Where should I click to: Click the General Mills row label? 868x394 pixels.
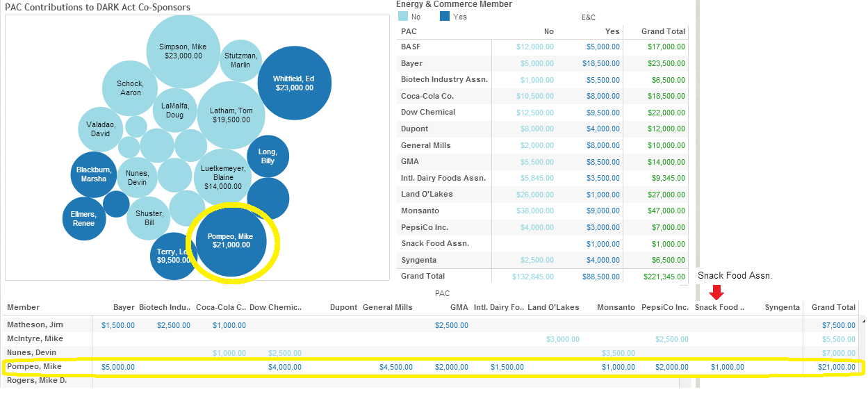pyautogui.click(x=426, y=145)
